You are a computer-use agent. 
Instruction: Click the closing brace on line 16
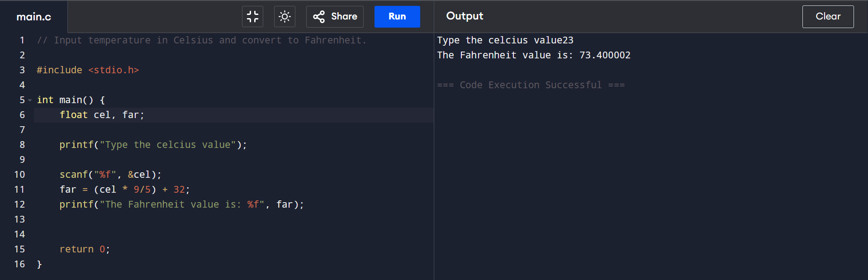tap(39, 264)
